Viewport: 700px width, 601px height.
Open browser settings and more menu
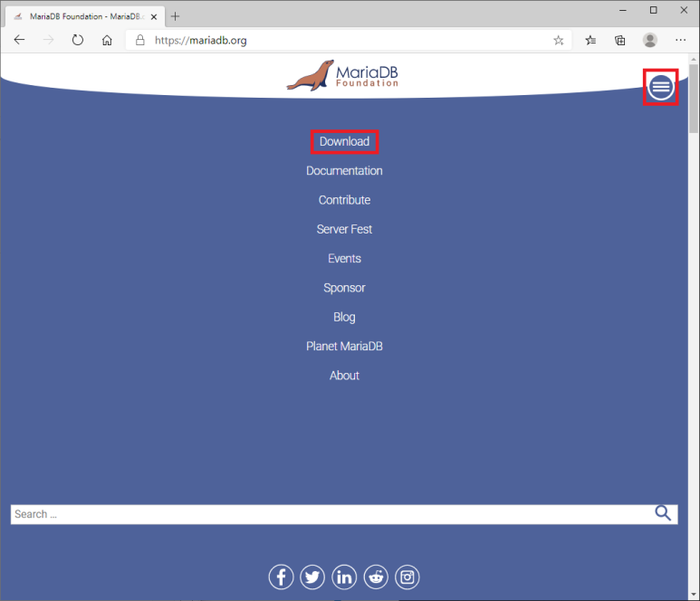click(680, 40)
